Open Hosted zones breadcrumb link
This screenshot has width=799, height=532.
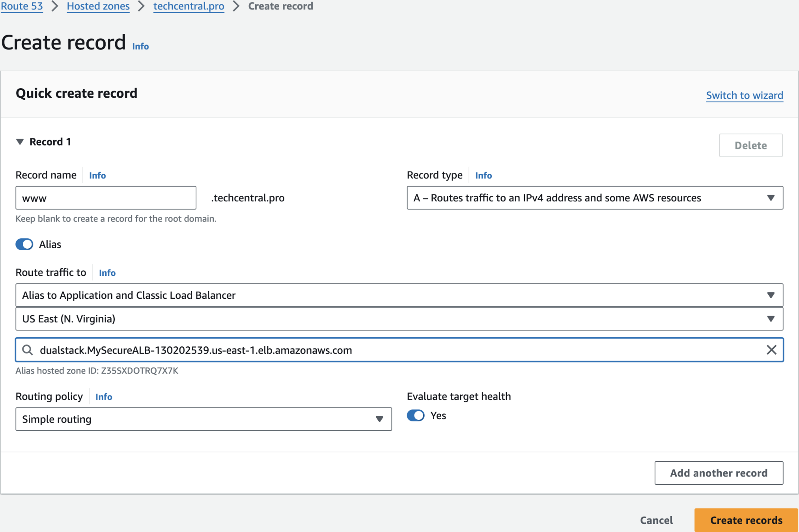point(98,6)
